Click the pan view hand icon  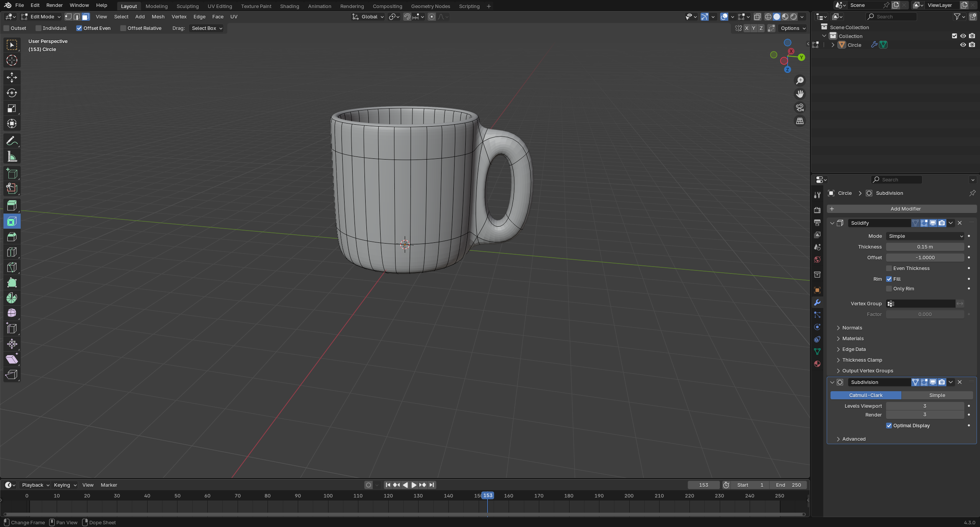(x=800, y=94)
